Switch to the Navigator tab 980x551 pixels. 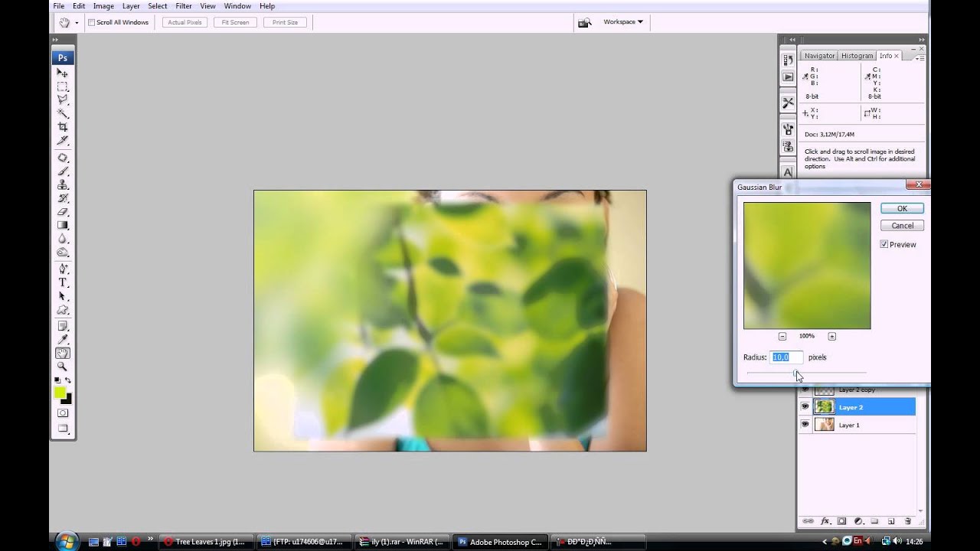pos(819,56)
